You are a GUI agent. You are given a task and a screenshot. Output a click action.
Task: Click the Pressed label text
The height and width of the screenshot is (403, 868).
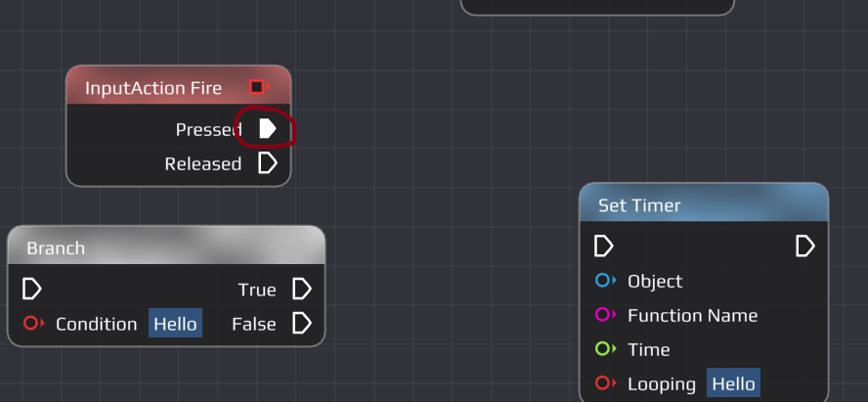[208, 130]
